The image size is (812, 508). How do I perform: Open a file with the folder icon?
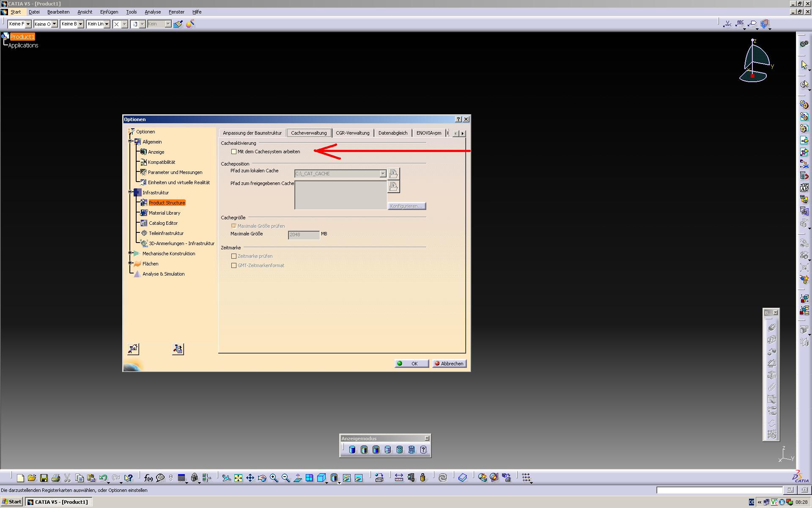point(32,478)
